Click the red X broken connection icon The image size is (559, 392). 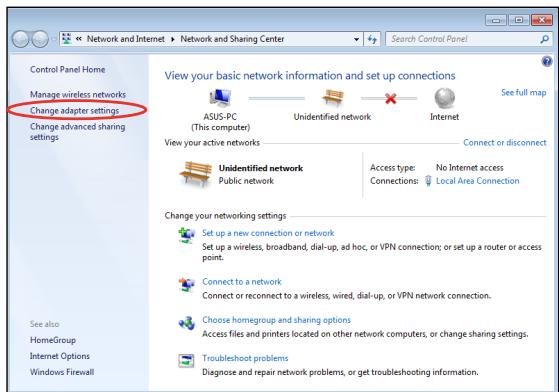[x=390, y=98]
